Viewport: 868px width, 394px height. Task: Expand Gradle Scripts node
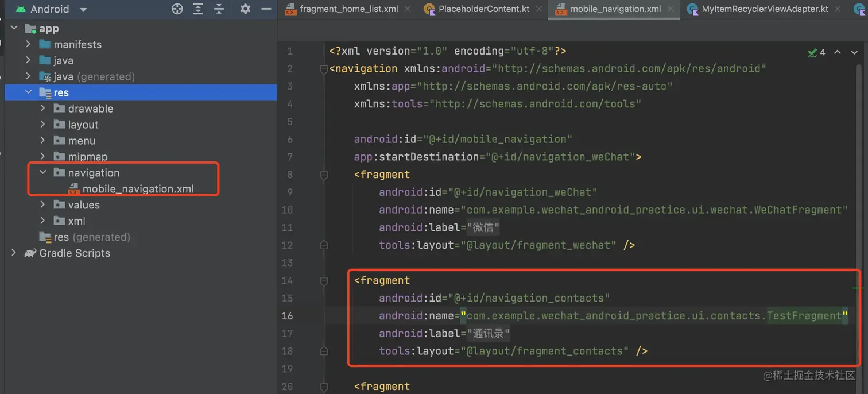(x=14, y=253)
